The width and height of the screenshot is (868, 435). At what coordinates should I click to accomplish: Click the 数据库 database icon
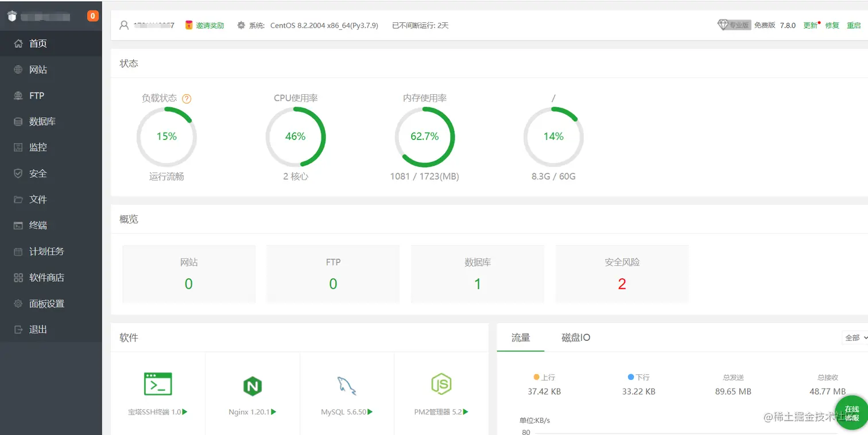18,122
